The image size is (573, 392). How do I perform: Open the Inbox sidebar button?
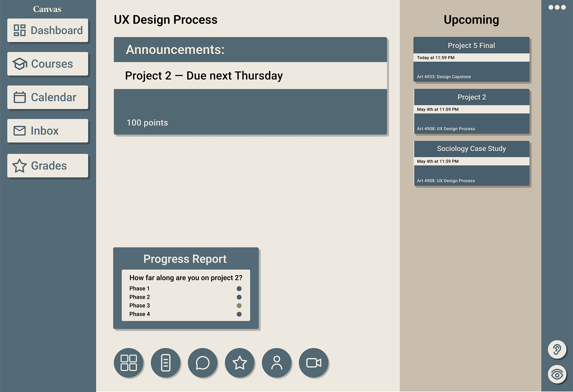(x=48, y=131)
